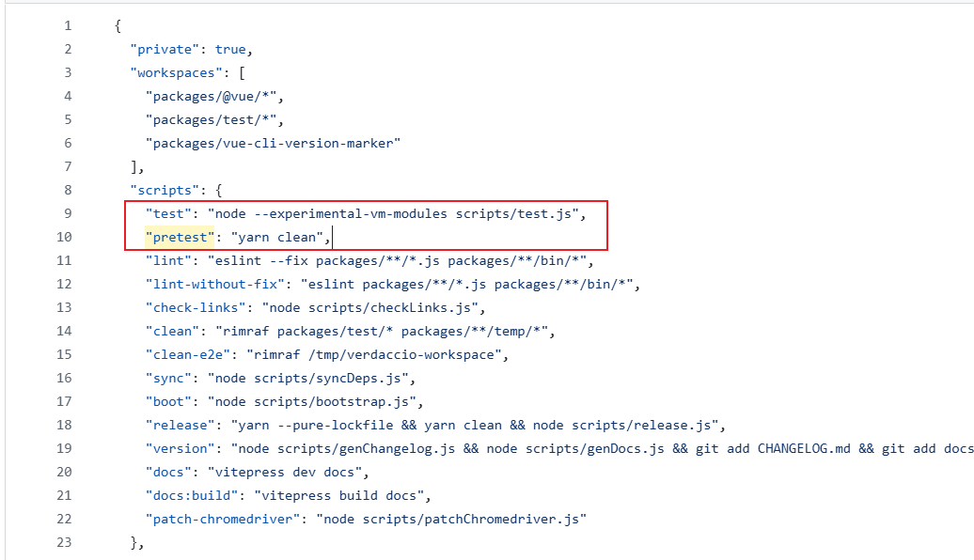
Task: Click line number 9 in the gutter
Action: (x=67, y=213)
